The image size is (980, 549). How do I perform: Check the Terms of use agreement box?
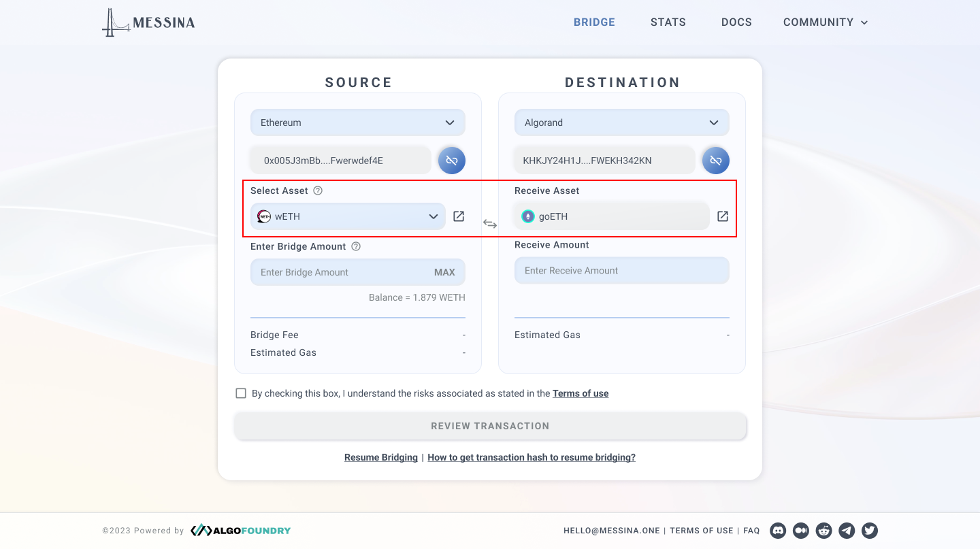241,393
